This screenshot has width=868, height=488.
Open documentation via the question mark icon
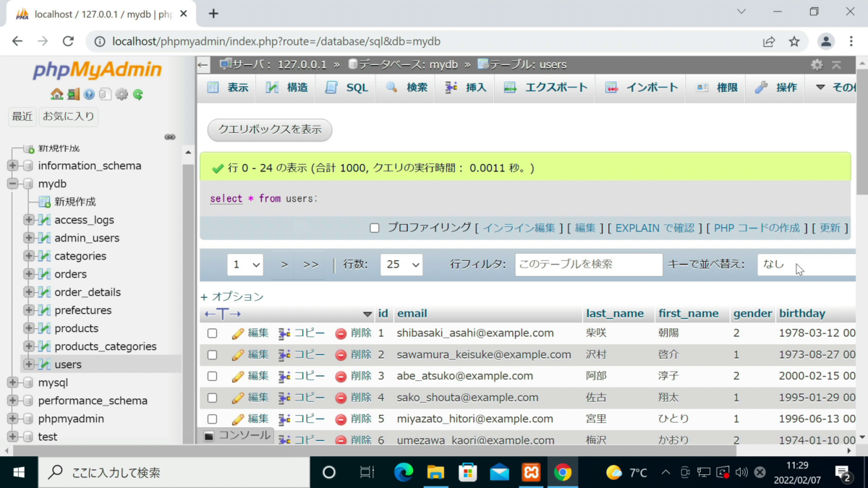pos(88,95)
